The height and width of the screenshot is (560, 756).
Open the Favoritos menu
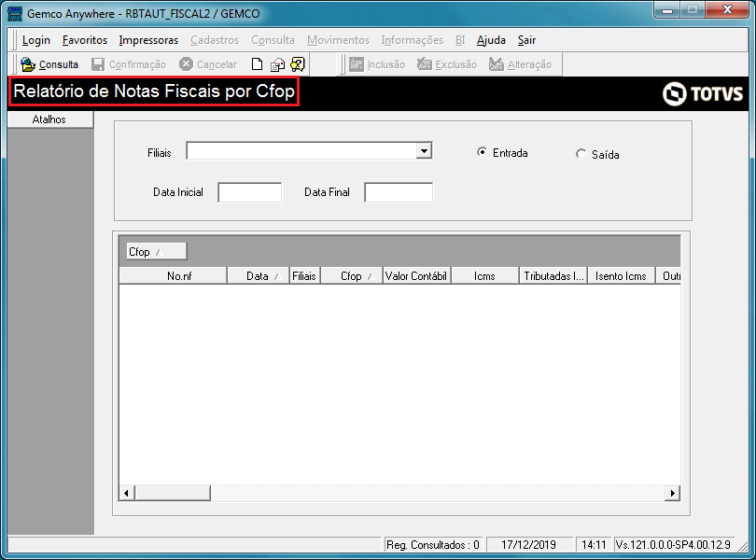pos(85,40)
